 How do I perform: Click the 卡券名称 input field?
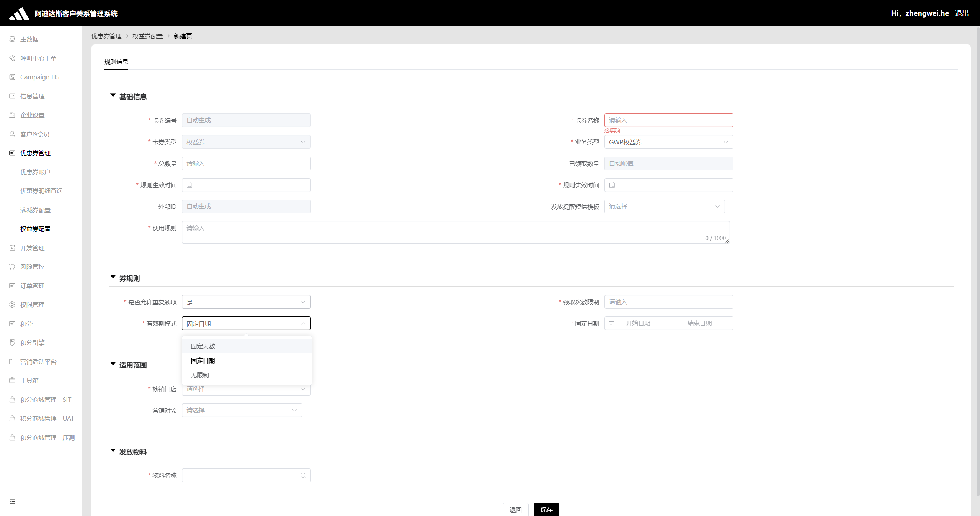click(669, 120)
